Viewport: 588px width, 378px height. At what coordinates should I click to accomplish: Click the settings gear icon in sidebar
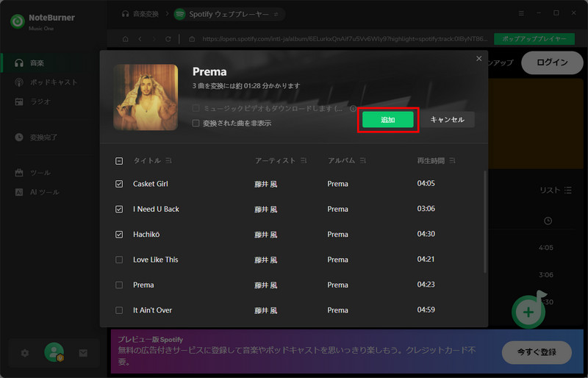(24, 353)
